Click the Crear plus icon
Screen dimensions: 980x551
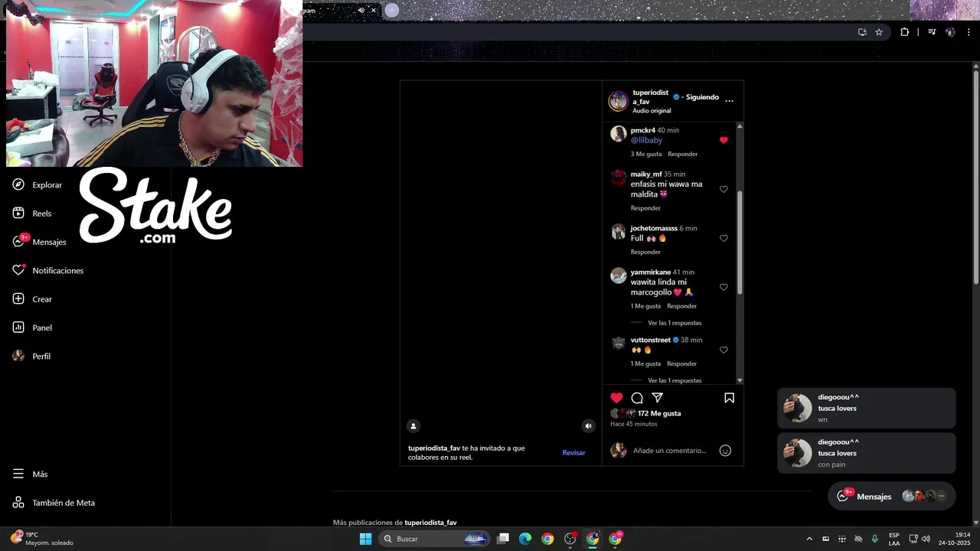(x=18, y=299)
